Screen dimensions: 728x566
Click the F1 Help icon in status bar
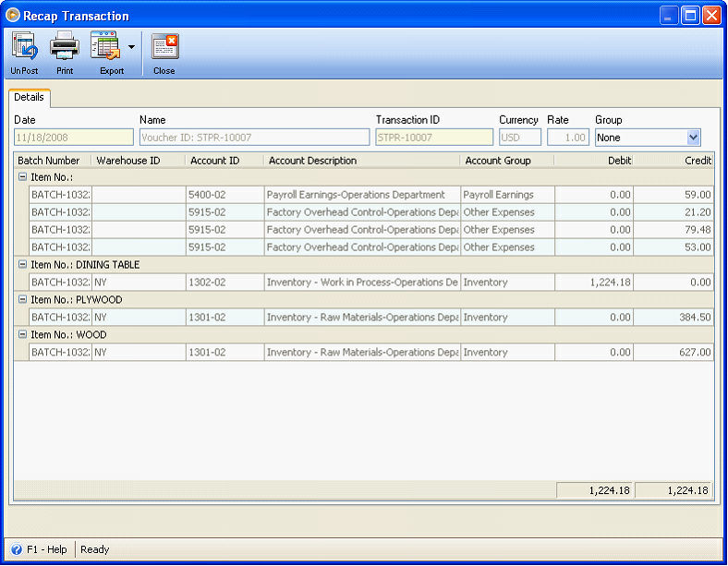click(17, 549)
